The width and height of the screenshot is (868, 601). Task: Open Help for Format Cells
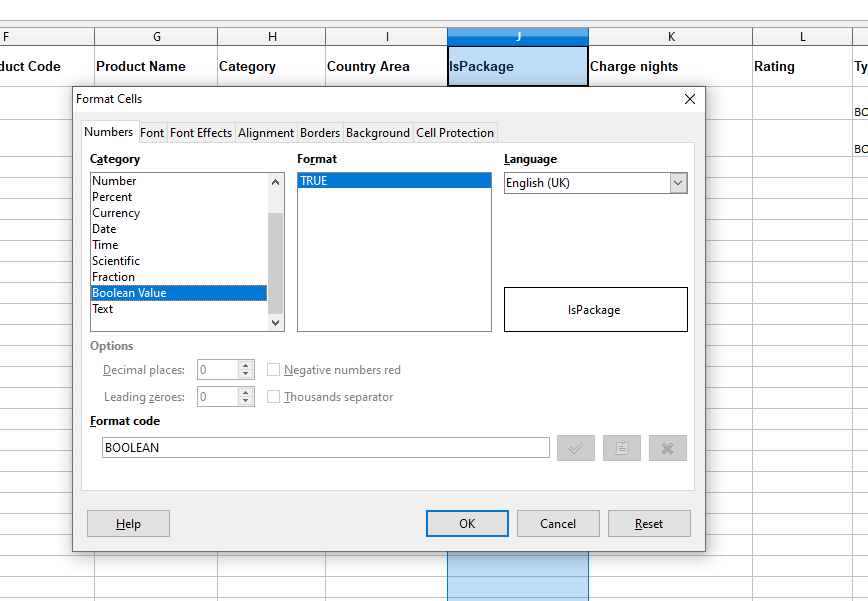coord(128,524)
